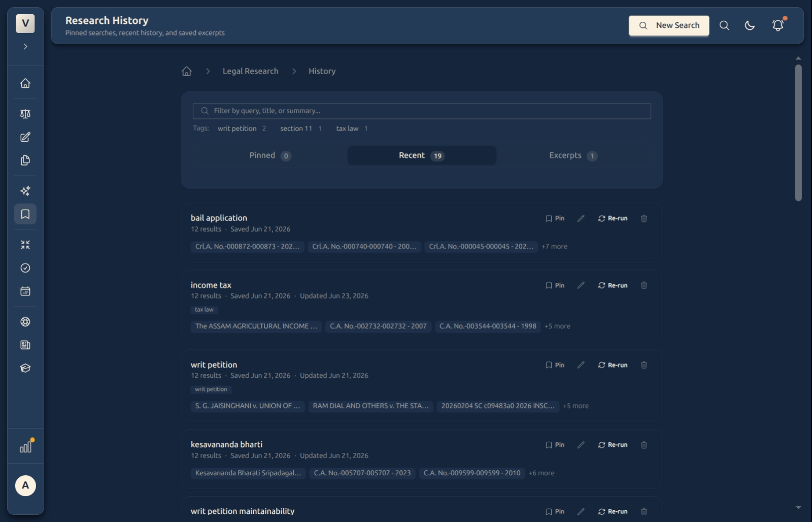Delete the bail application entry
The height and width of the screenshot is (522, 812).
[644, 218]
